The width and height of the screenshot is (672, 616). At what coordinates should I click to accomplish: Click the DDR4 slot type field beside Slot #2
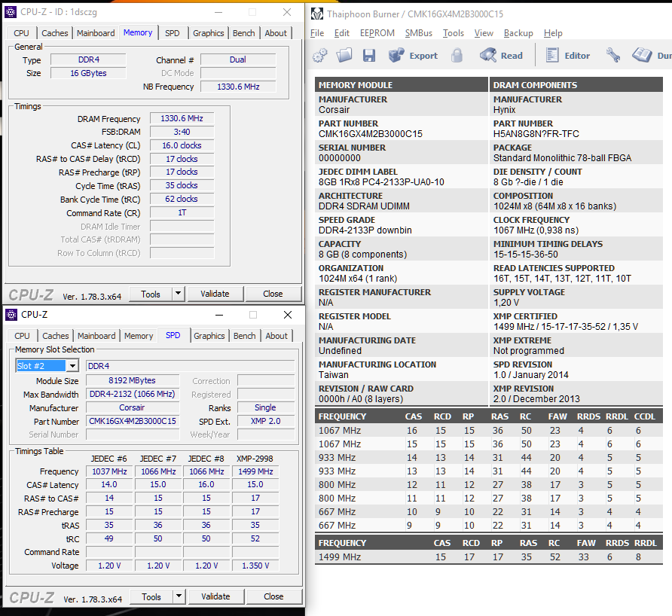191,366
